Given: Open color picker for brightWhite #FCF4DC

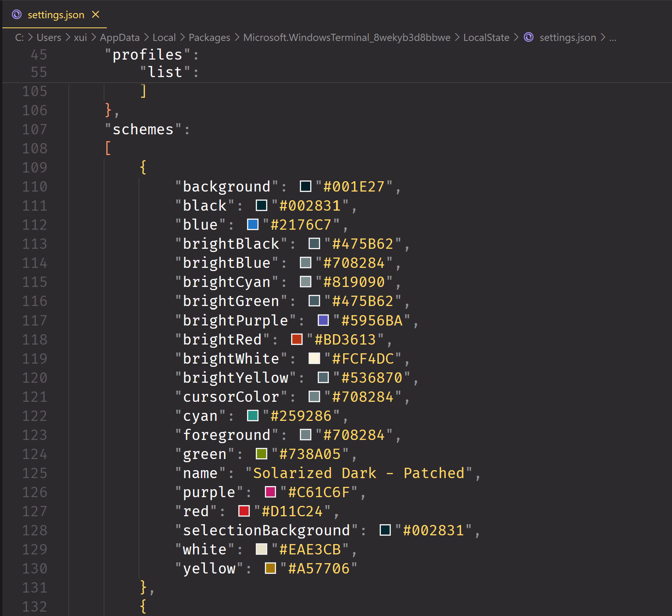Looking at the screenshot, I should point(314,358).
